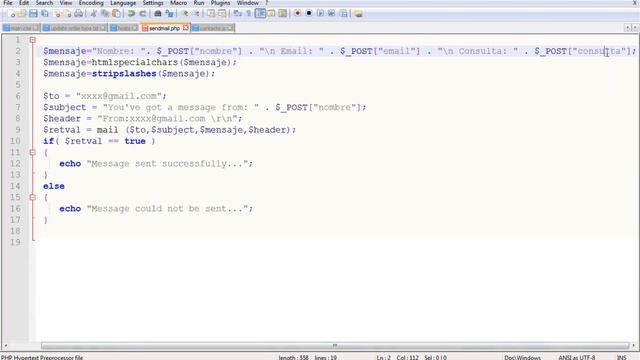Click the Close document toolbar icon
The image size is (640, 360).
(57, 14)
